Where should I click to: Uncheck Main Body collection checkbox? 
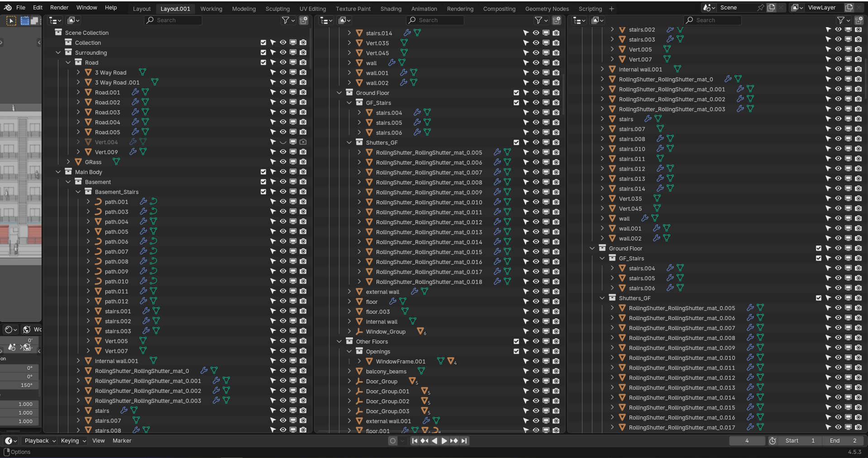pyautogui.click(x=263, y=172)
